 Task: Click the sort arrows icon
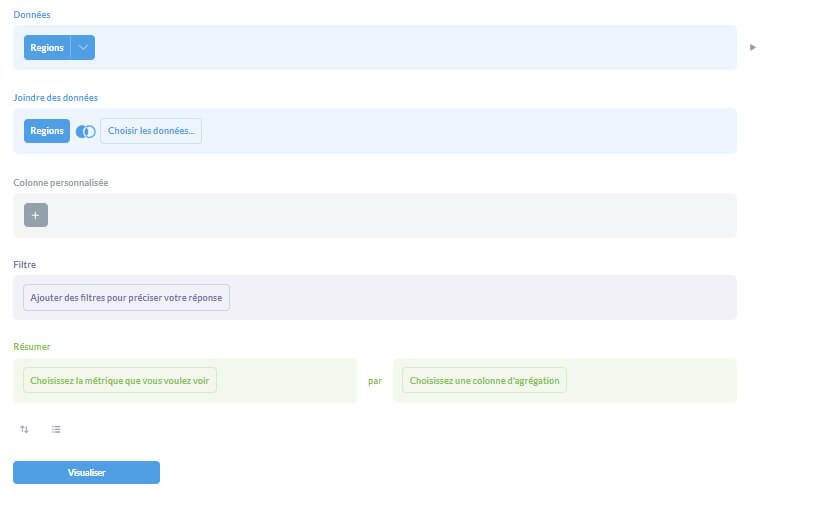coord(24,429)
